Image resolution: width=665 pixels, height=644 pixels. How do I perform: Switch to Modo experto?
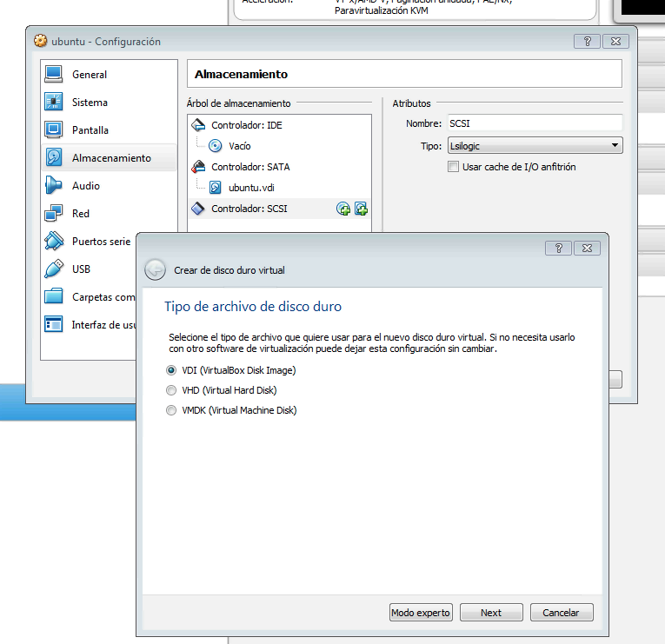pyautogui.click(x=421, y=613)
